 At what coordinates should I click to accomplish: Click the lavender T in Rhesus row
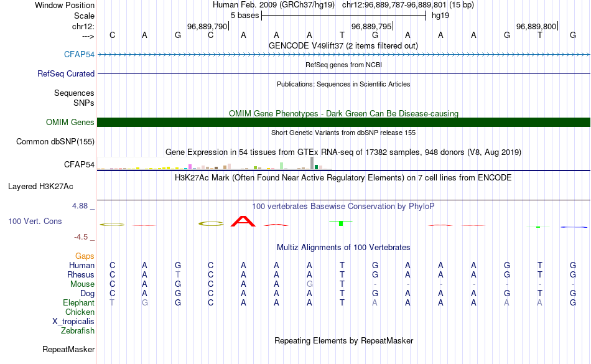coord(178,274)
